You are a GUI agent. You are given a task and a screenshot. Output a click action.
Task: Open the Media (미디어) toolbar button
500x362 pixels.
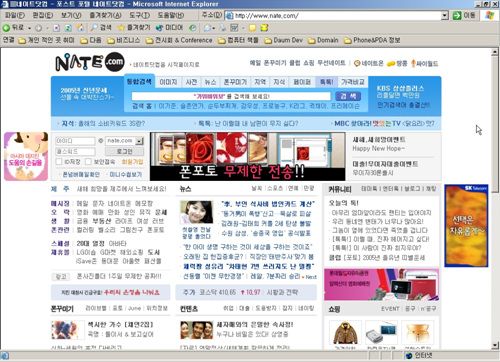169,28
